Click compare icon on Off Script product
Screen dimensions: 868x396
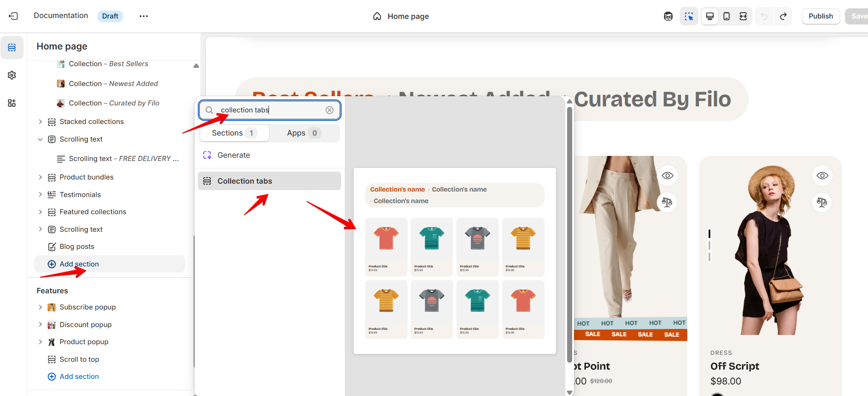822,202
